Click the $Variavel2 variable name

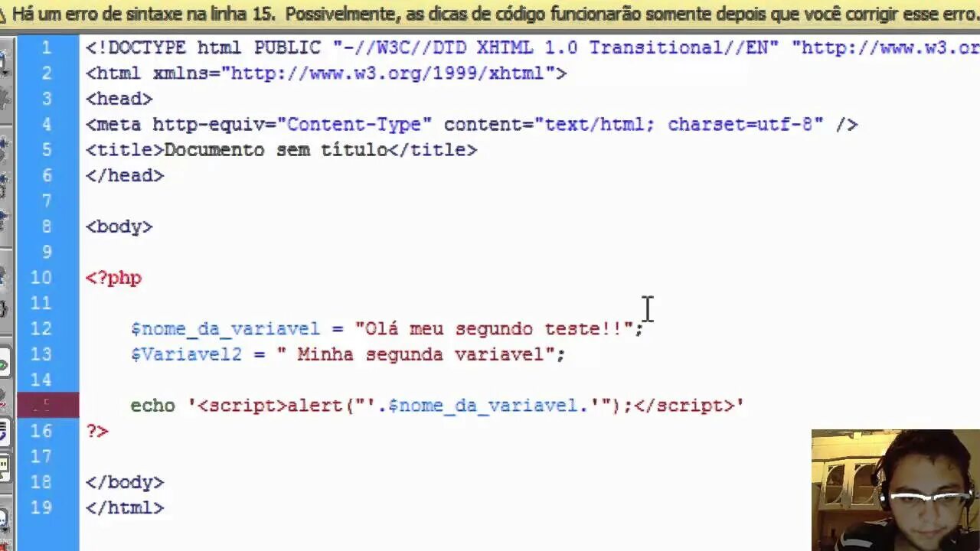click(186, 354)
